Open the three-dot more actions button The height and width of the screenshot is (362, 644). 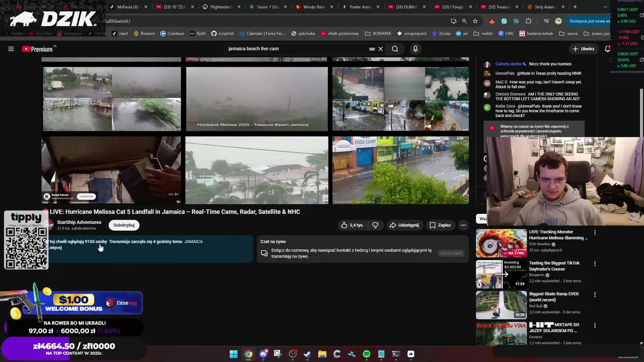(x=463, y=225)
